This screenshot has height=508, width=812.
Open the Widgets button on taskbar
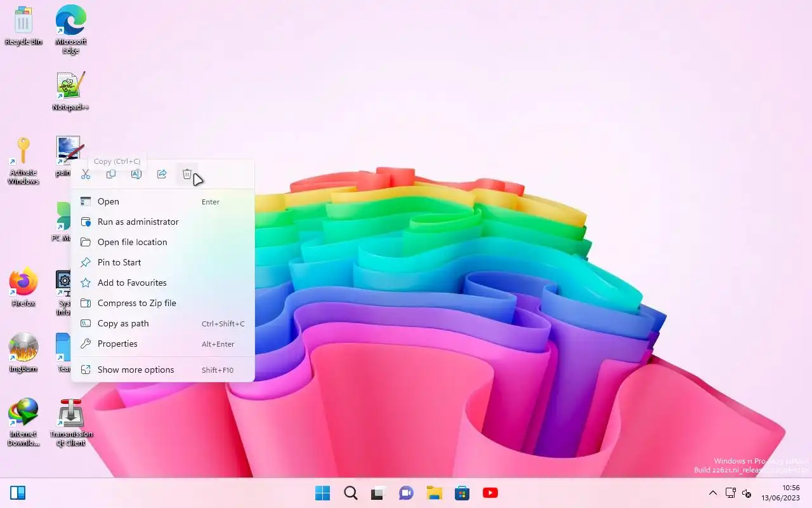click(18, 493)
